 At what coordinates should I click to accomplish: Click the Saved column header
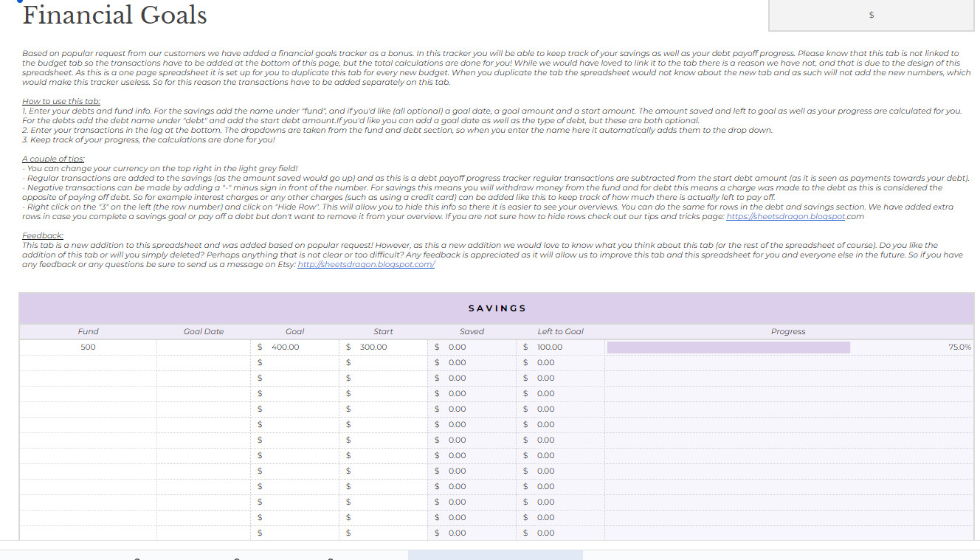[x=472, y=331]
